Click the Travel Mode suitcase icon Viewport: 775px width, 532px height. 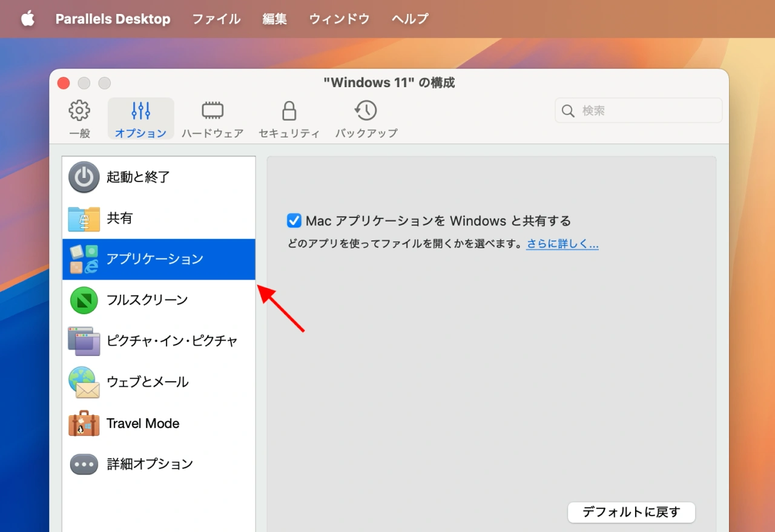[84, 423]
